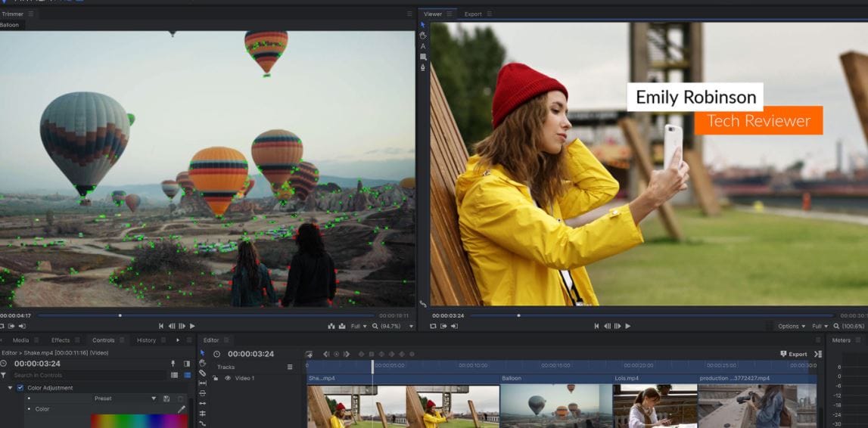Toggle the lock on Video 1 track
This screenshot has width=868, height=428.
coord(216,378)
